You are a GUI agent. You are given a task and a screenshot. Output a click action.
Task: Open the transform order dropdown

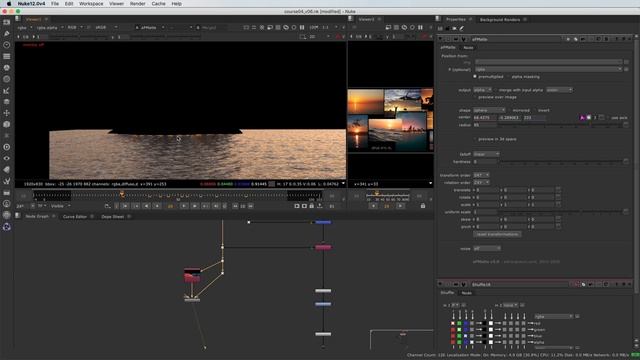click(x=481, y=175)
